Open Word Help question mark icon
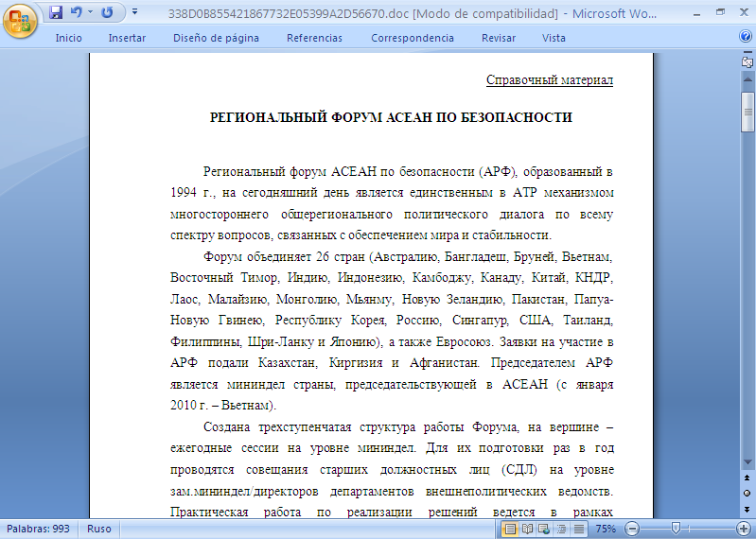Image resolution: width=756 pixels, height=539 pixels. (x=746, y=37)
